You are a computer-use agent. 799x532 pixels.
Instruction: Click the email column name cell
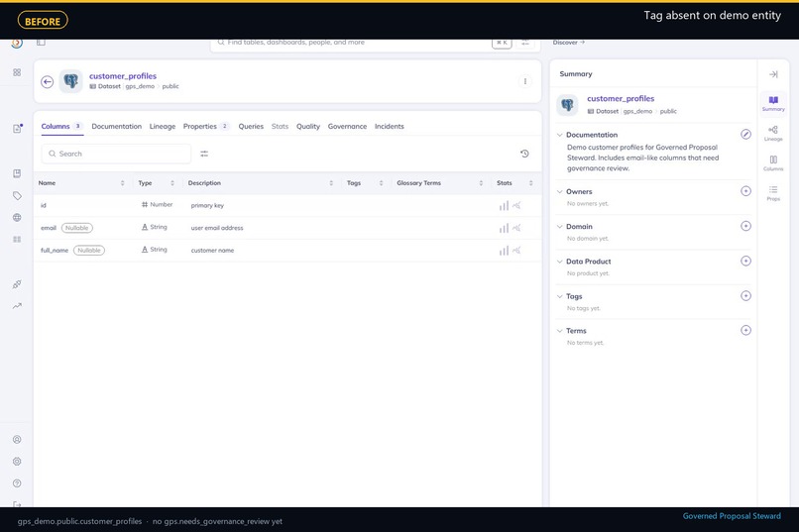49,228
